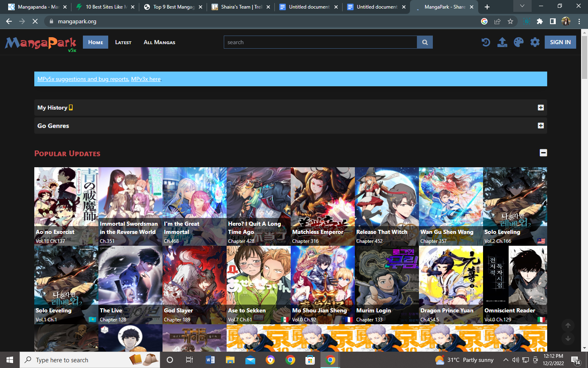Open a new browser tab
The width and height of the screenshot is (588, 368).
pos(487,7)
